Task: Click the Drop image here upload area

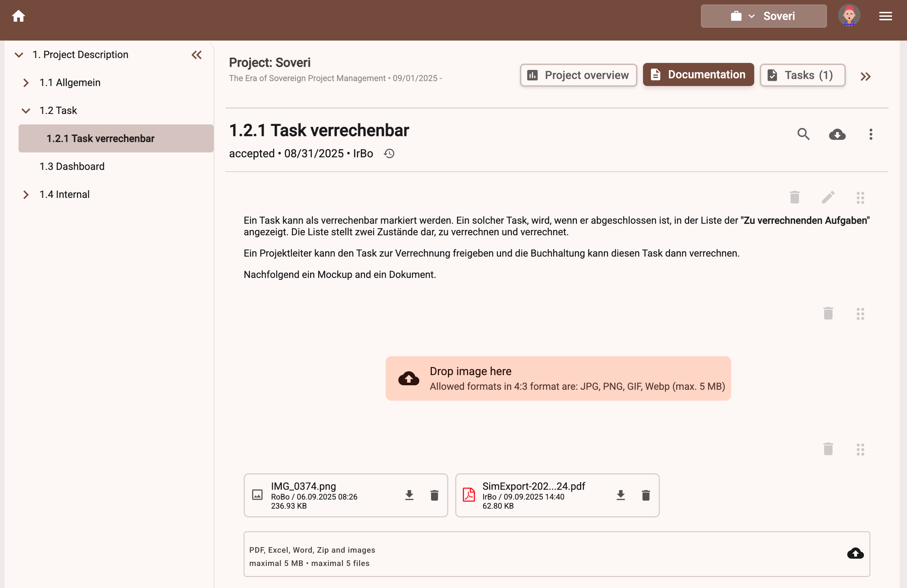Action: point(558,378)
